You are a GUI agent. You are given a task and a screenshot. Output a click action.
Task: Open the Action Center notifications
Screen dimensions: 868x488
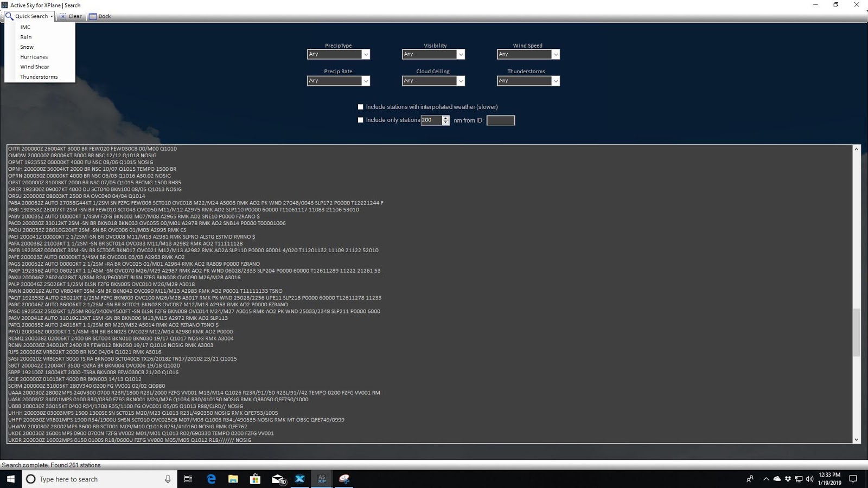[x=853, y=479]
